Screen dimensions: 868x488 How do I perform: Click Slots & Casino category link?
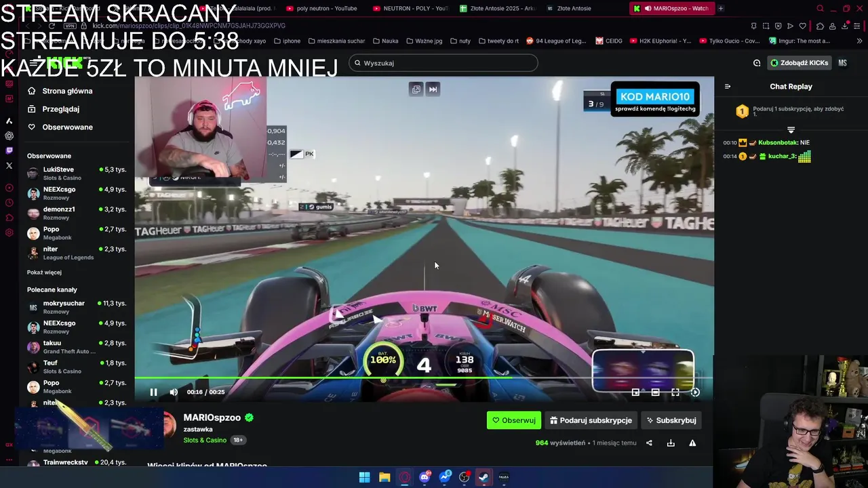point(205,440)
